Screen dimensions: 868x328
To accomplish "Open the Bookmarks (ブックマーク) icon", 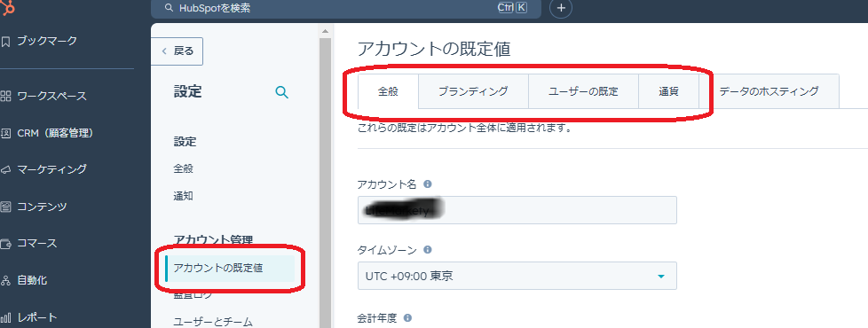I will coord(5,42).
